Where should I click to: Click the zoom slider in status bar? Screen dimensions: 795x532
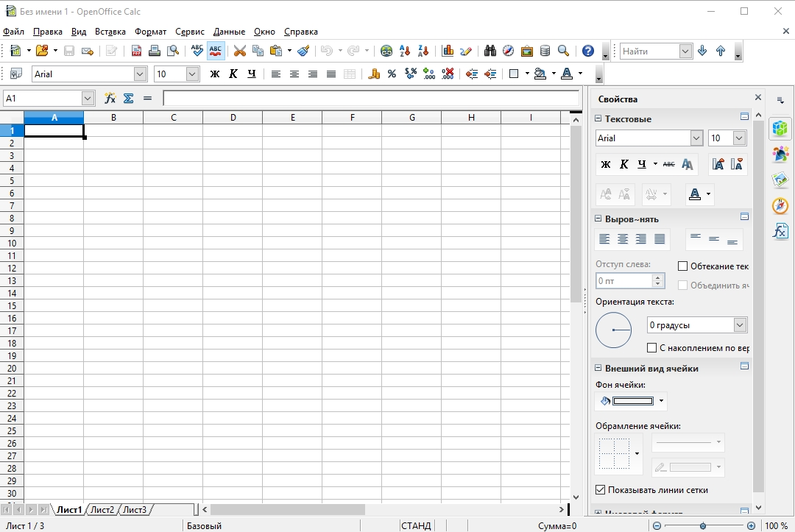703,526
